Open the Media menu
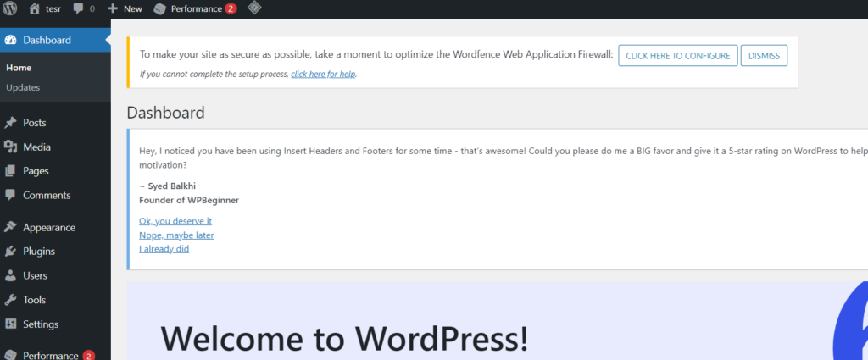This screenshot has height=360, width=868. 36,147
